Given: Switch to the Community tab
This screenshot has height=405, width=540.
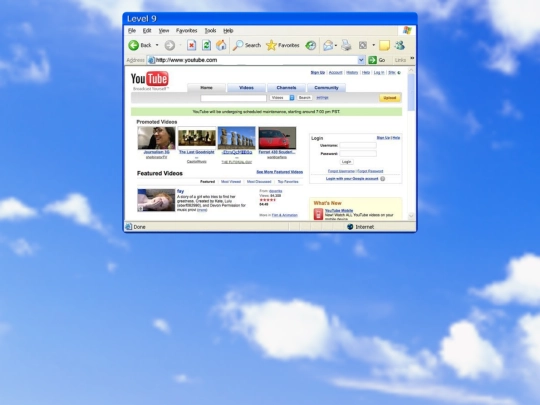Looking at the screenshot, I should [326, 88].
